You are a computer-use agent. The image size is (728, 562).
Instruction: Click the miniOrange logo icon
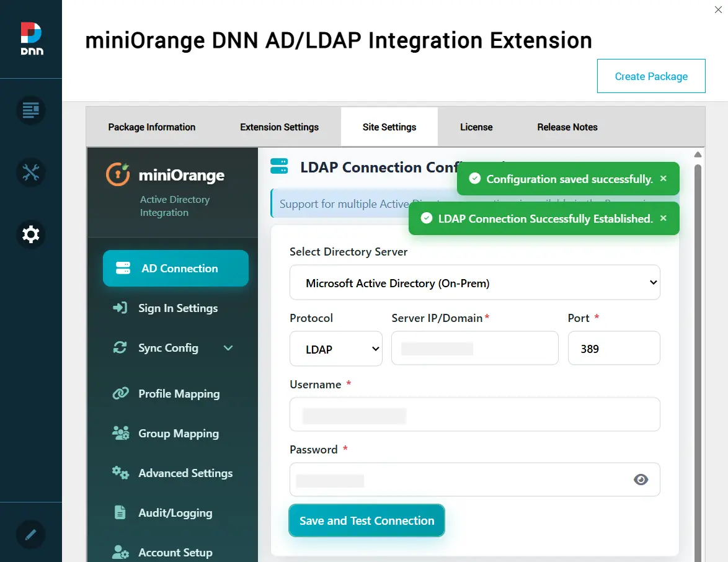[x=118, y=174]
